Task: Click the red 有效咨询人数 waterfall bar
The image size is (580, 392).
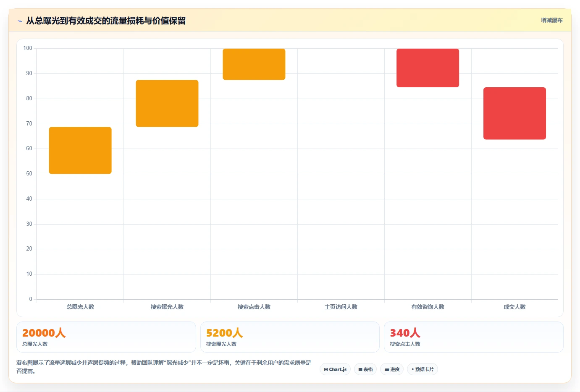Action: (x=428, y=68)
